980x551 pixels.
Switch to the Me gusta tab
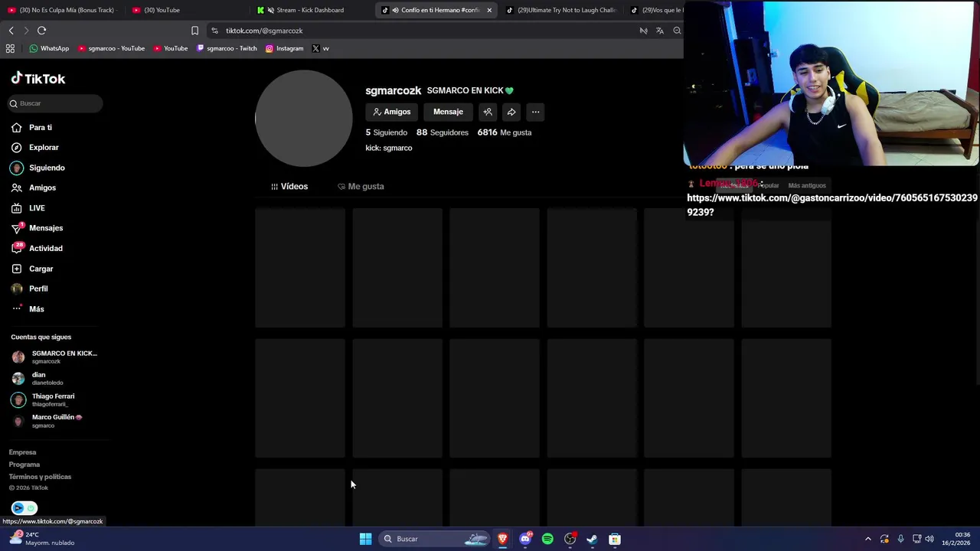coord(361,187)
